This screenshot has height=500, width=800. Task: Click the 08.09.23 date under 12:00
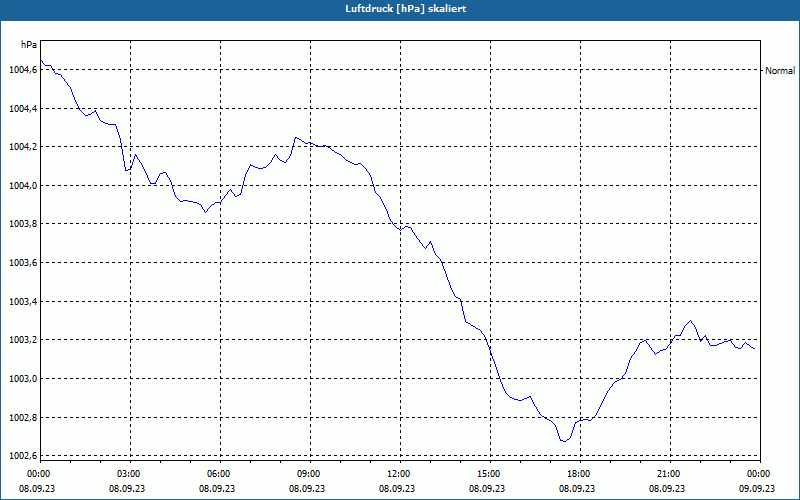[x=397, y=488]
